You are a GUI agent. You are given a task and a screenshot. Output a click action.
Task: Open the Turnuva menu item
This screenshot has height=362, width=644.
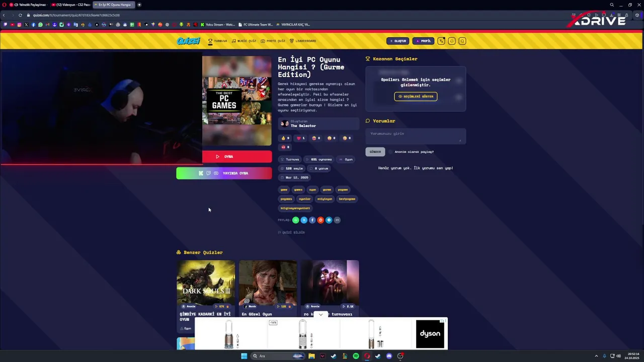coord(218,41)
